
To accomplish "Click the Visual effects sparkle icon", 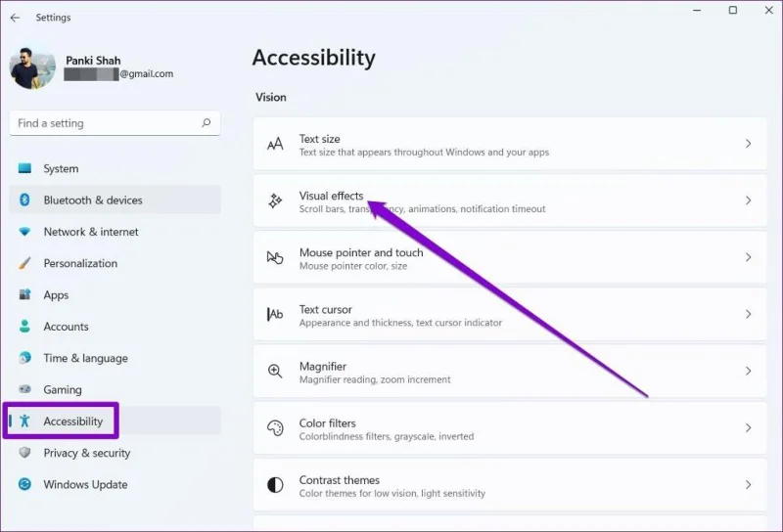I will coord(275,200).
